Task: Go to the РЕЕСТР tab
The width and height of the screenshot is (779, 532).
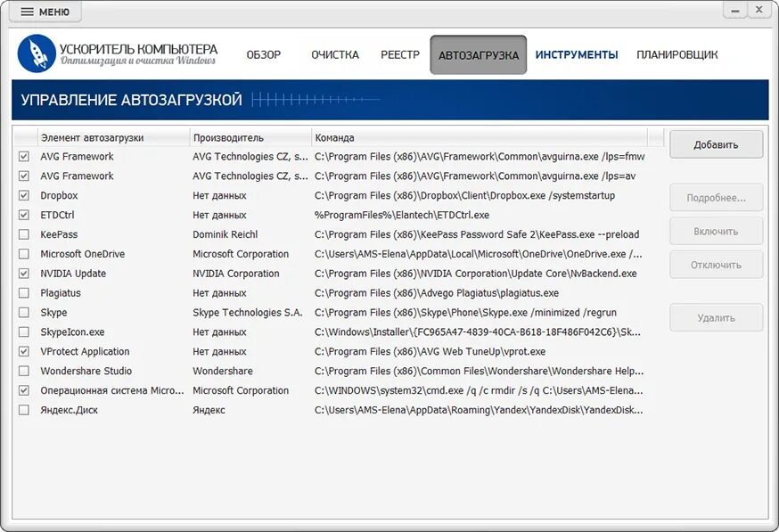Action: [x=400, y=54]
